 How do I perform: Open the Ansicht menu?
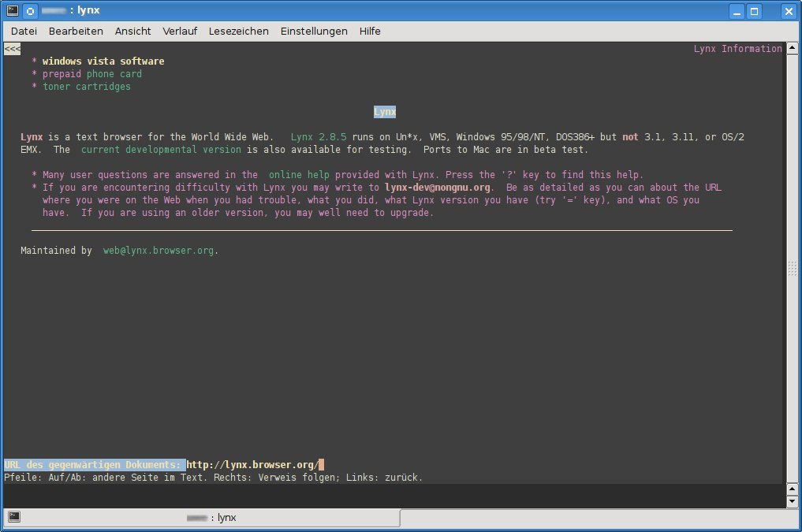132,32
